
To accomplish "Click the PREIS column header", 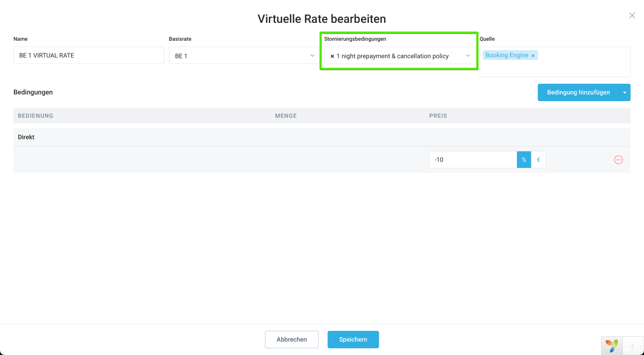I will [438, 115].
